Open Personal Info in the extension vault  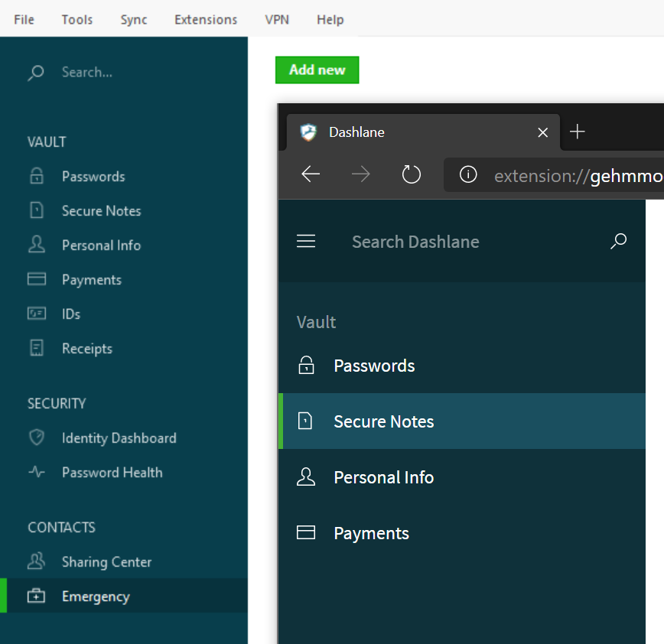point(383,477)
